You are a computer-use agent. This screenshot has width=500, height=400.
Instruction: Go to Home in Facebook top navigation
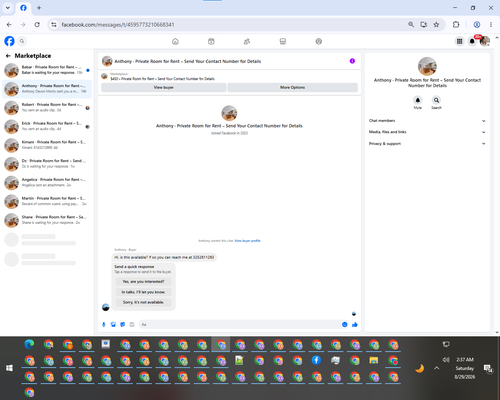tap(175, 41)
